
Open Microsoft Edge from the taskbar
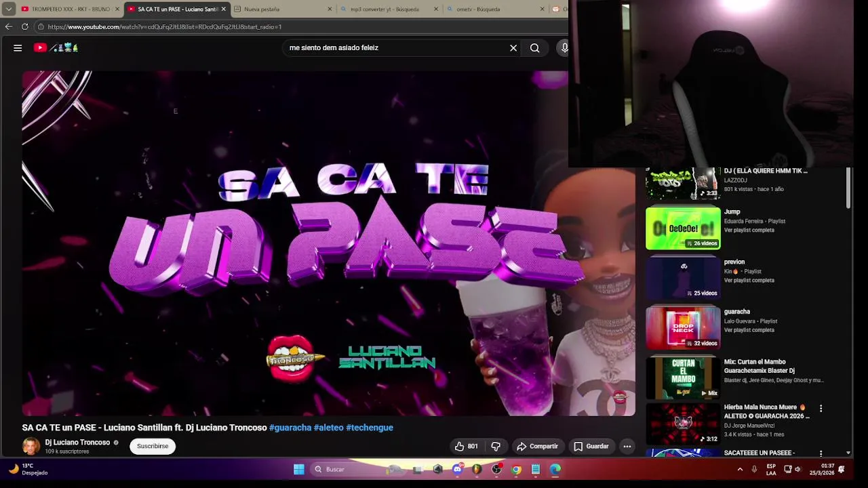(x=555, y=469)
